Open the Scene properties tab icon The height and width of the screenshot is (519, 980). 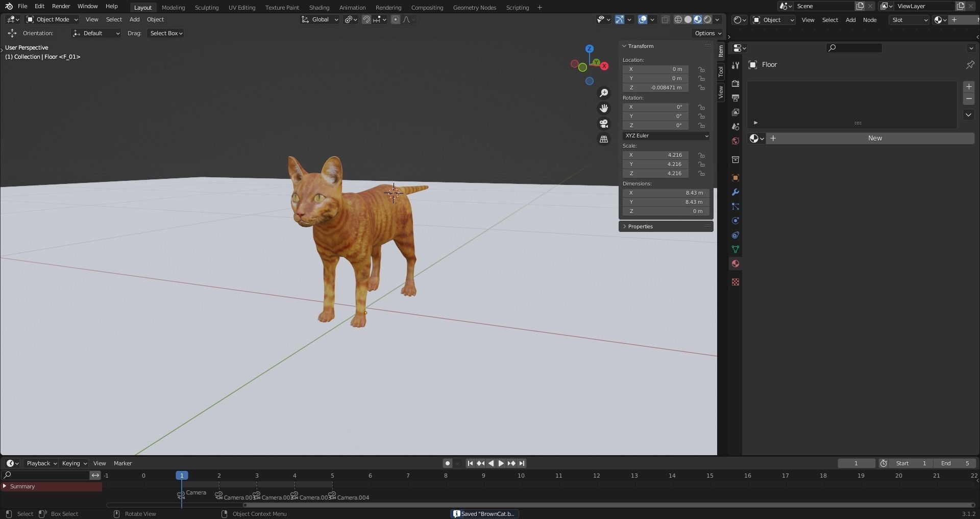(x=736, y=126)
